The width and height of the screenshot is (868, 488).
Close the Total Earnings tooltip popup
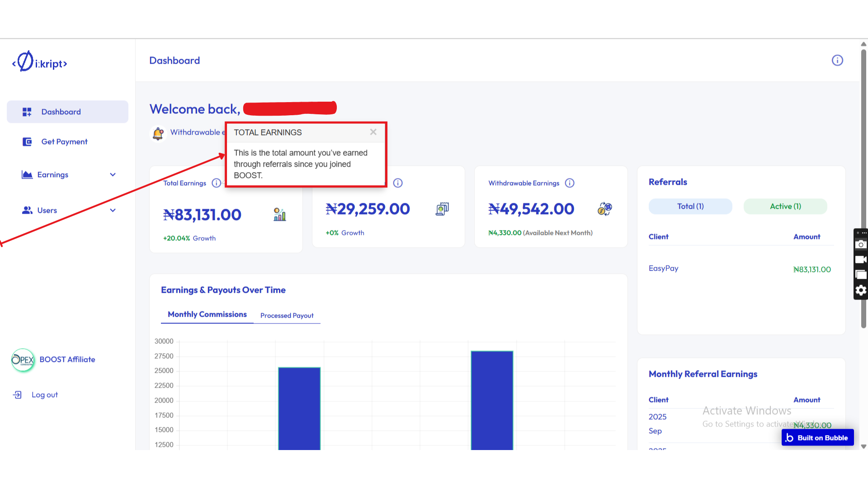373,132
